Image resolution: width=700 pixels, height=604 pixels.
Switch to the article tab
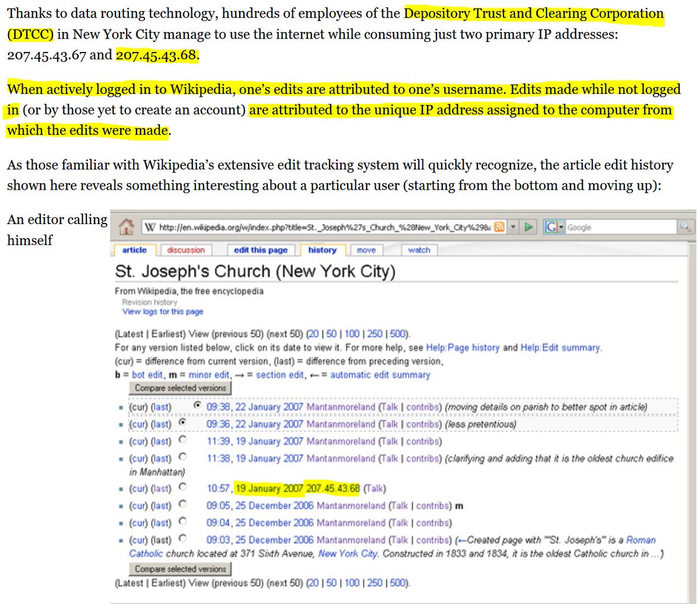click(134, 250)
